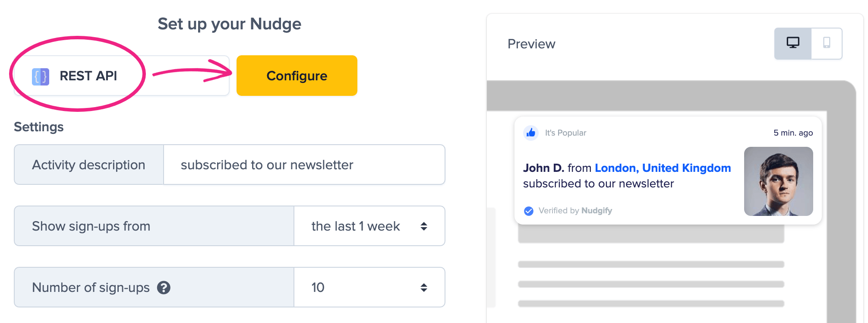Click the sign-ups period dropdown arrows
Image resolution: width=868 pixels, height=323 pixels.
424,226
